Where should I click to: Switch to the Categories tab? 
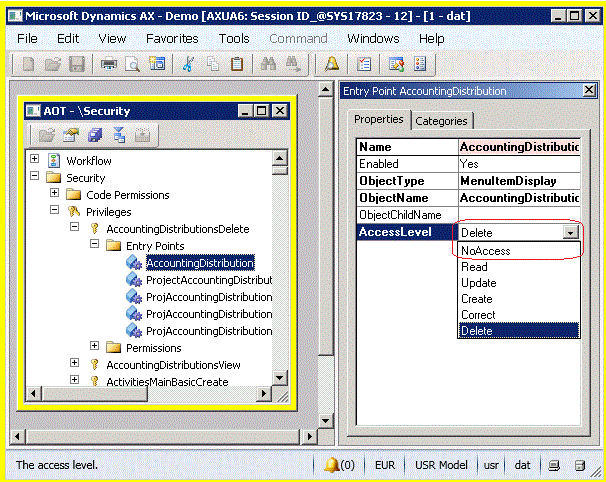coord(441,121)
